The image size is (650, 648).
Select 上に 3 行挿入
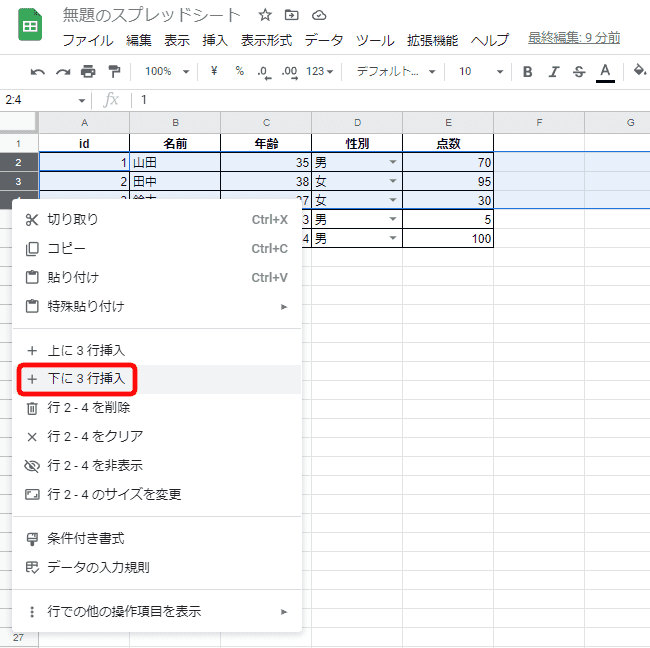(x=157, y=350)
